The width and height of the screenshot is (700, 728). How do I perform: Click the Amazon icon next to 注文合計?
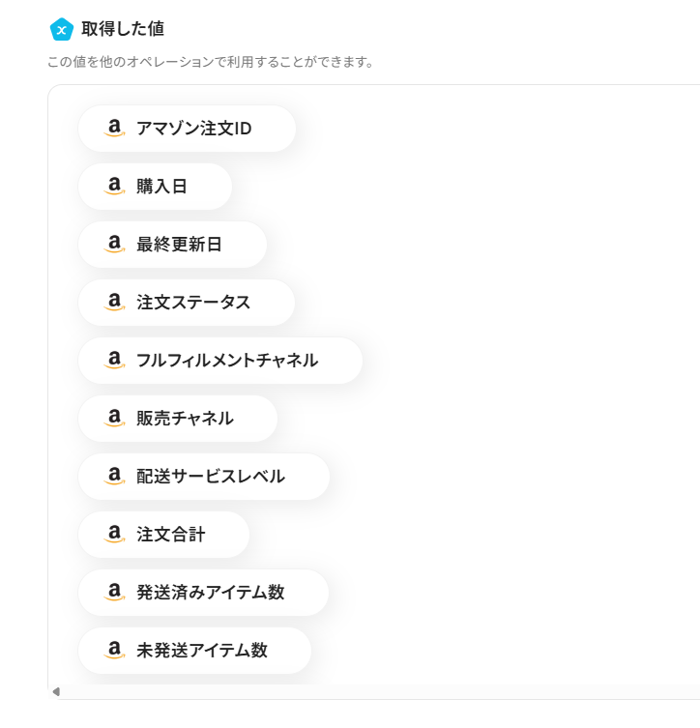point(115,535)
